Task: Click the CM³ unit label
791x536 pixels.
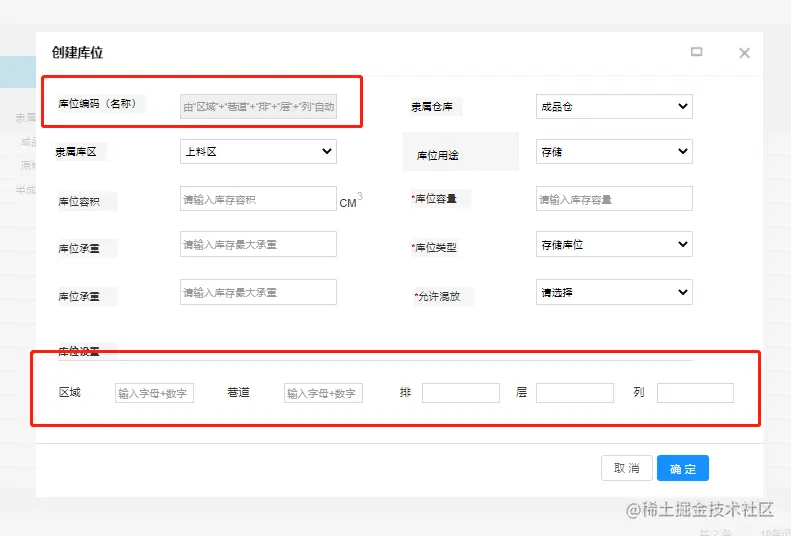Action: point(351,201)
